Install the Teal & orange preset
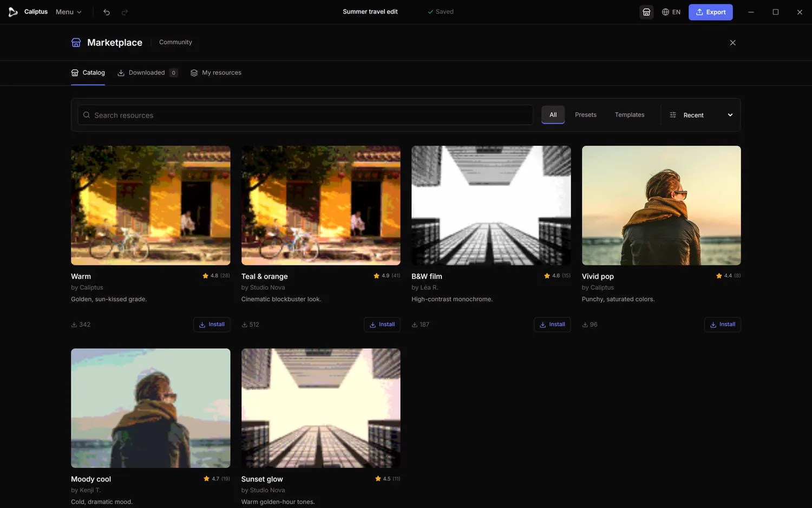 pos(382,324)
